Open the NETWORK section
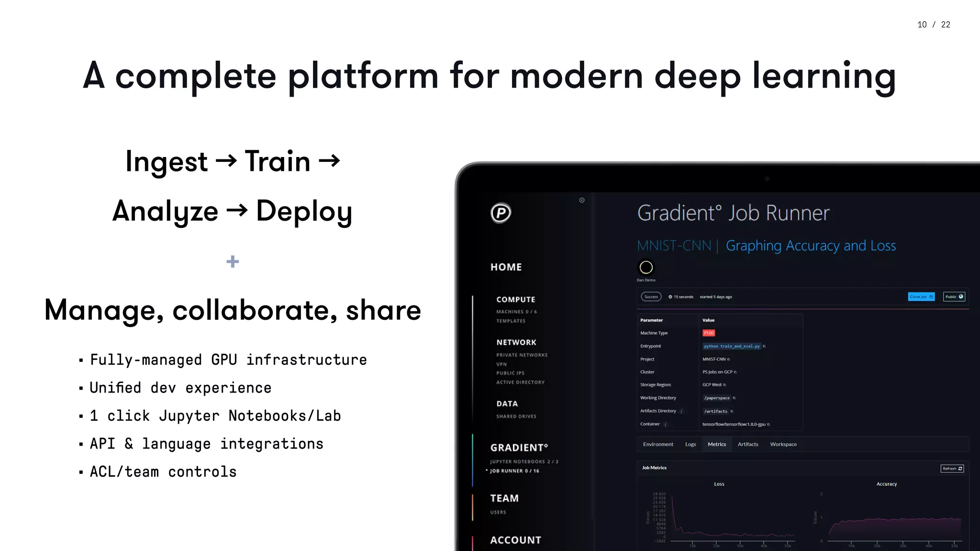The height and width of the screenshot is (551, 980). click(516, 342)
